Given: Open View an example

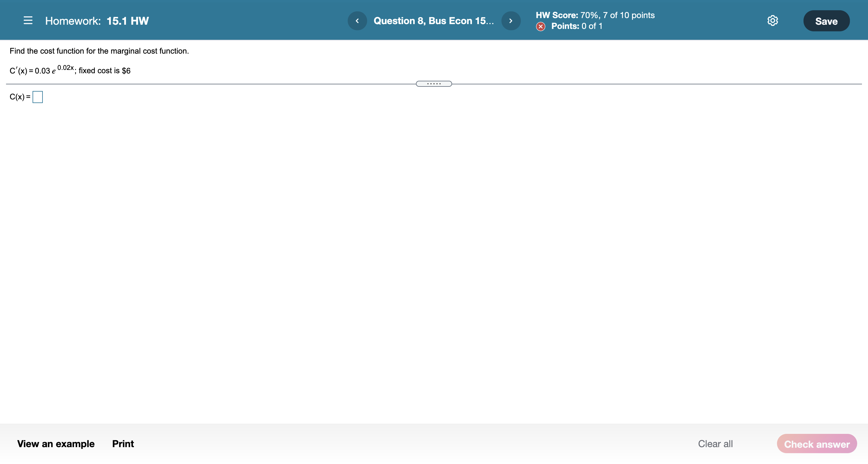Looking at the screenshot, I should point(55,444).
